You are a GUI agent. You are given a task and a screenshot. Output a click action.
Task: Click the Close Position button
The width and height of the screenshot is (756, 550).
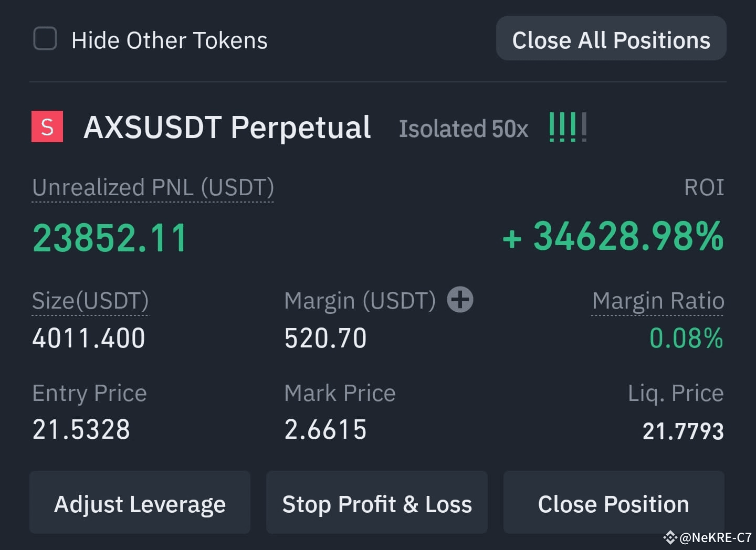point(614,503)
